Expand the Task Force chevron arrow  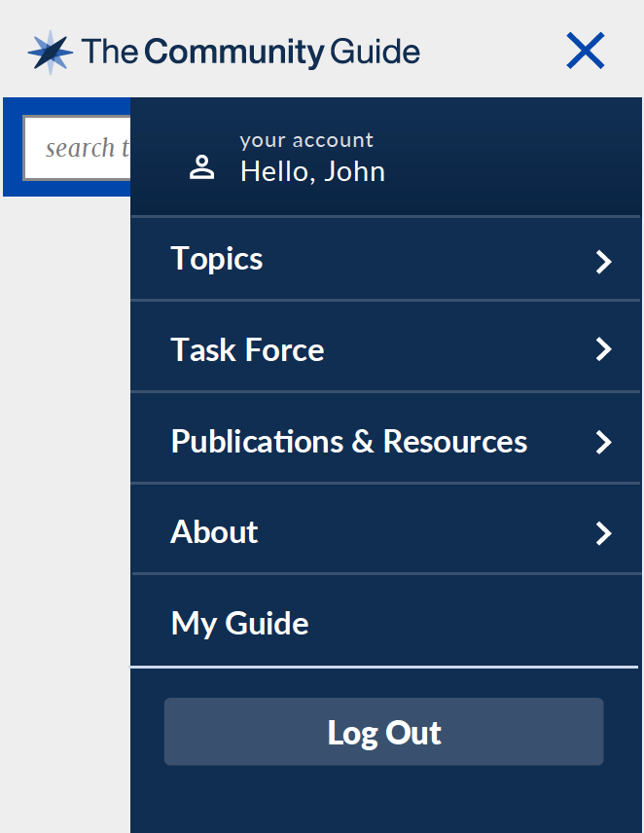point(604,349)
